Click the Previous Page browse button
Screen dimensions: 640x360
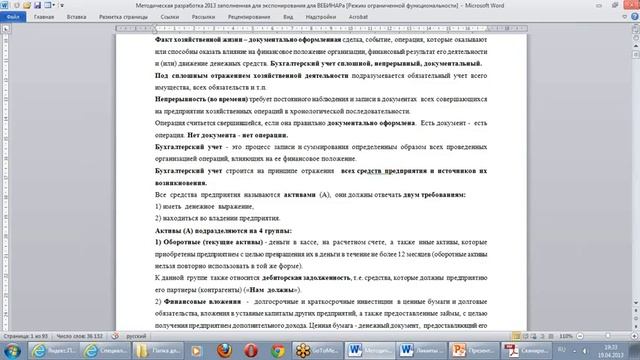(x=636, y=311)
